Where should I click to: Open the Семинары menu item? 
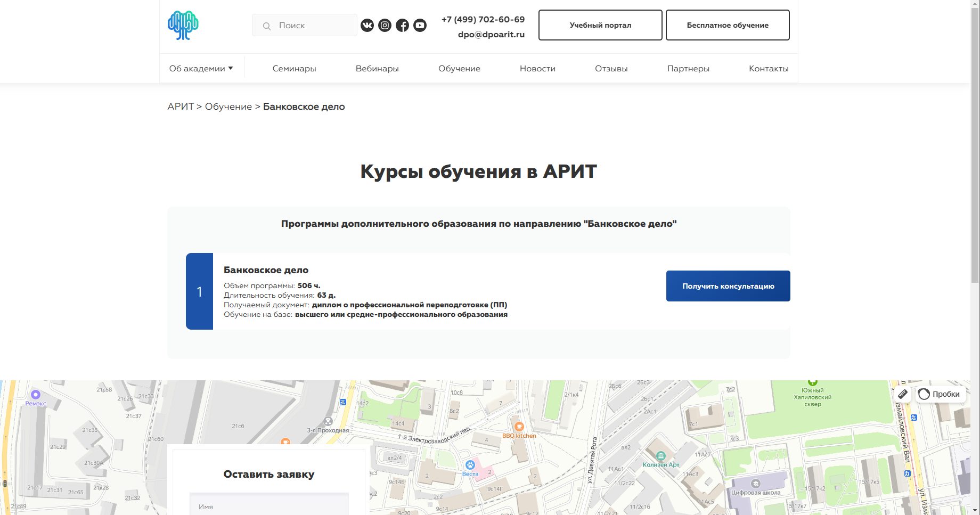pyautogui.click(x=294, y=68)
